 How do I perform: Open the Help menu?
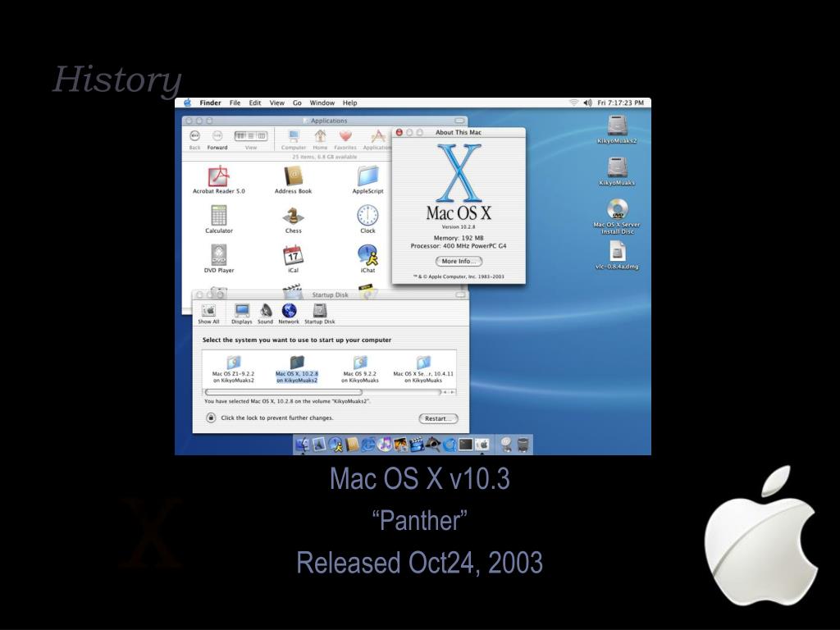tap(349, 103)
